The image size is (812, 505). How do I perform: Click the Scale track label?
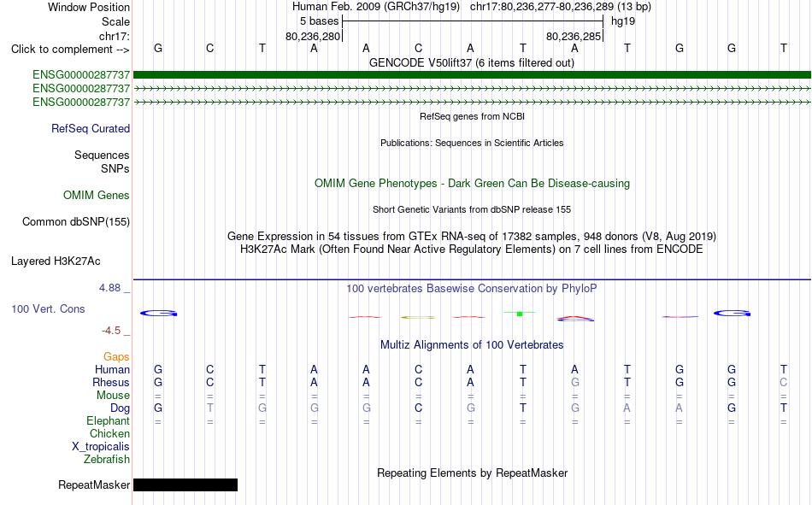[x=115, y=21]
